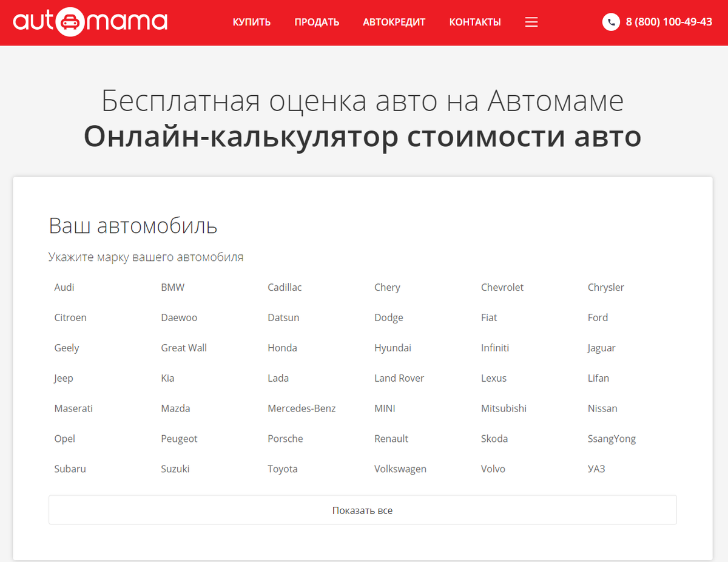
Task: Choose the Mercedes-Benz brand
Action: point(302,408)
